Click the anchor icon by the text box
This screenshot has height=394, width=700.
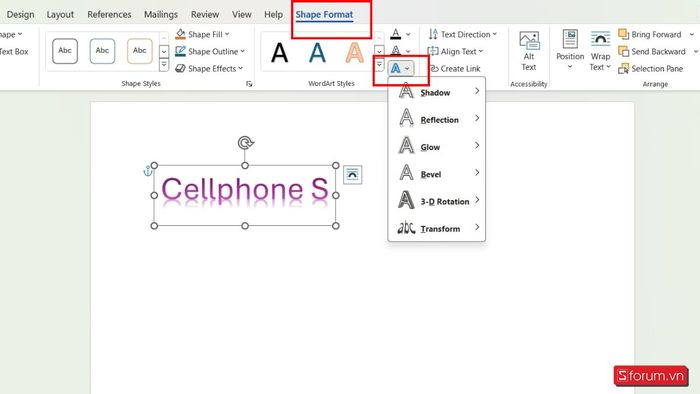[147, 171]
